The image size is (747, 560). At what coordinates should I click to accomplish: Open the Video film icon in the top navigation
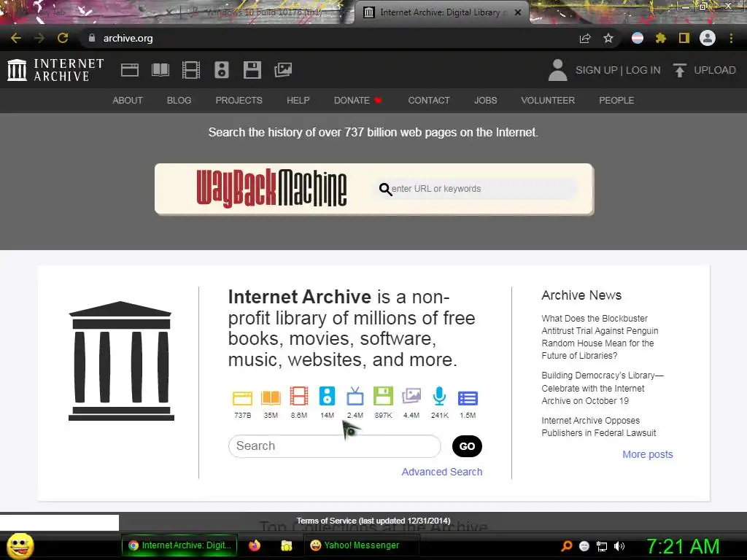click(x=190, y=70)
